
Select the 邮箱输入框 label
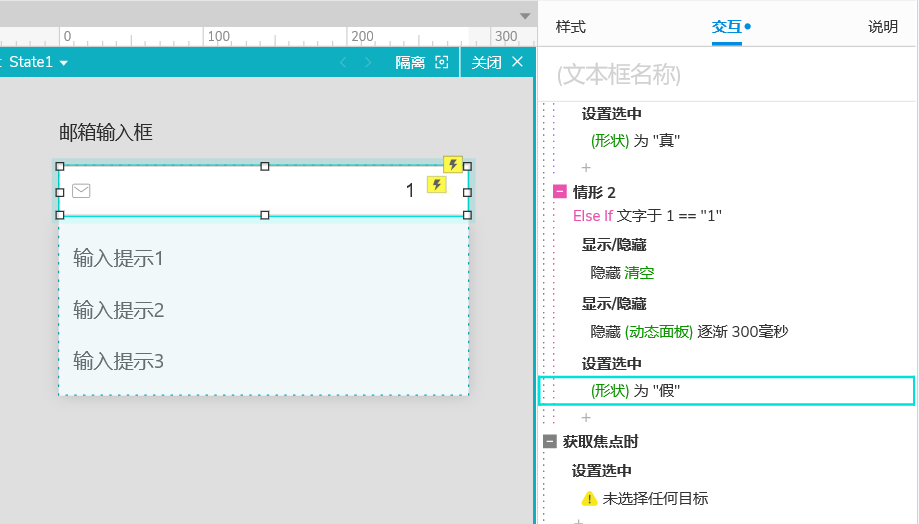click(x=106, y=132)
